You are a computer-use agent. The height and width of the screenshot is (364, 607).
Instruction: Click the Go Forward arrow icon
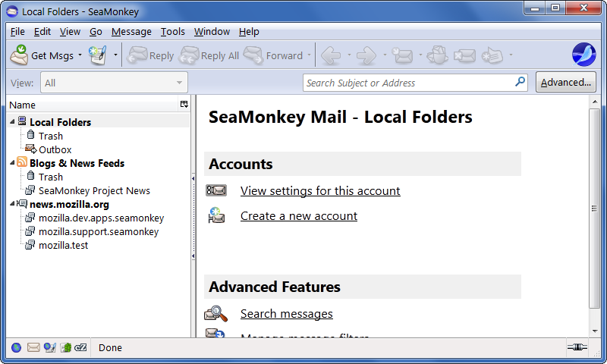tap(366, 55)
